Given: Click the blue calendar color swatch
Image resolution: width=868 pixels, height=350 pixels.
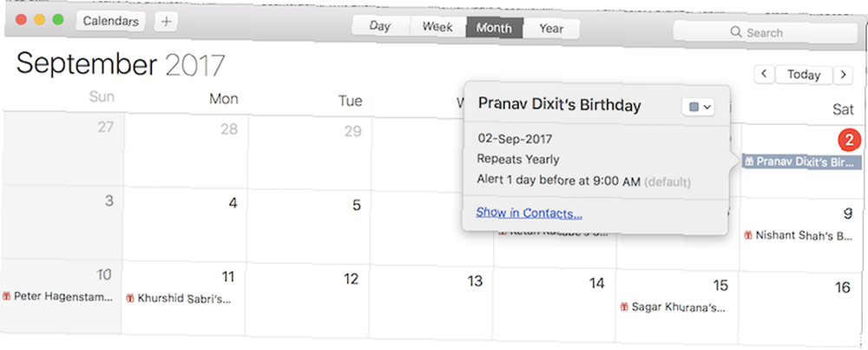Looking at the screenshot, I should pyautogui.click(x=694, y=107).
